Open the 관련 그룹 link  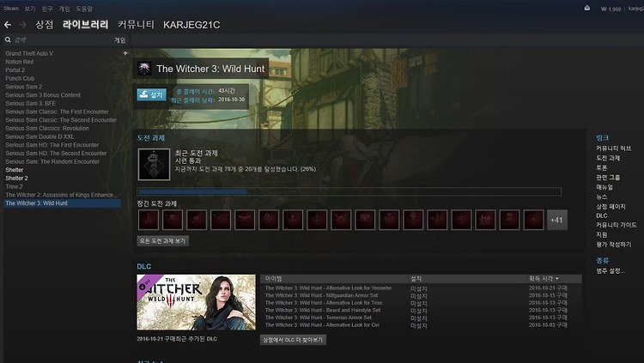(x=608, y=178)
